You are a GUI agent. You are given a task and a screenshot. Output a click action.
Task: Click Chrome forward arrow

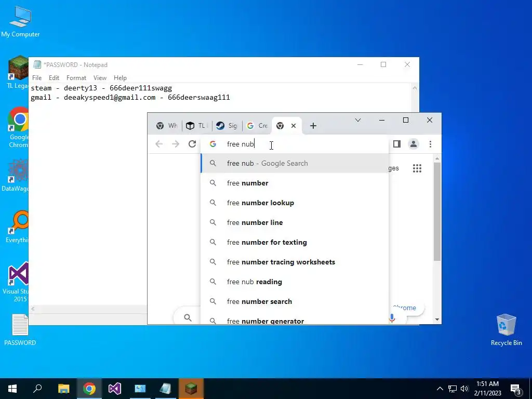click(x=176, y=144)
